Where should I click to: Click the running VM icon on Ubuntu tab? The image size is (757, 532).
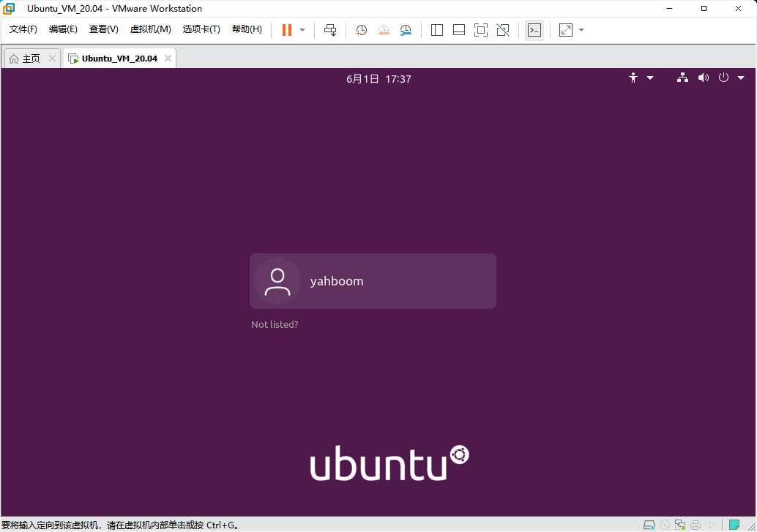click(73, 59)
